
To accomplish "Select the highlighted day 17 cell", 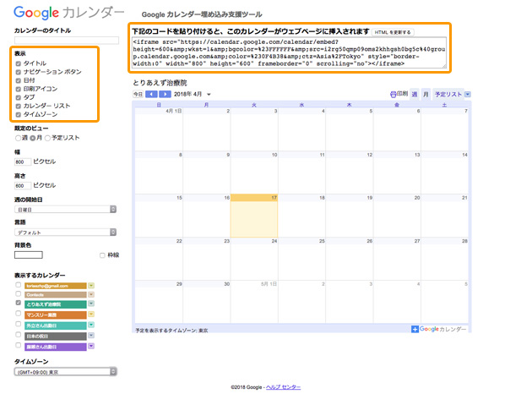I will (x=254, y=216).
